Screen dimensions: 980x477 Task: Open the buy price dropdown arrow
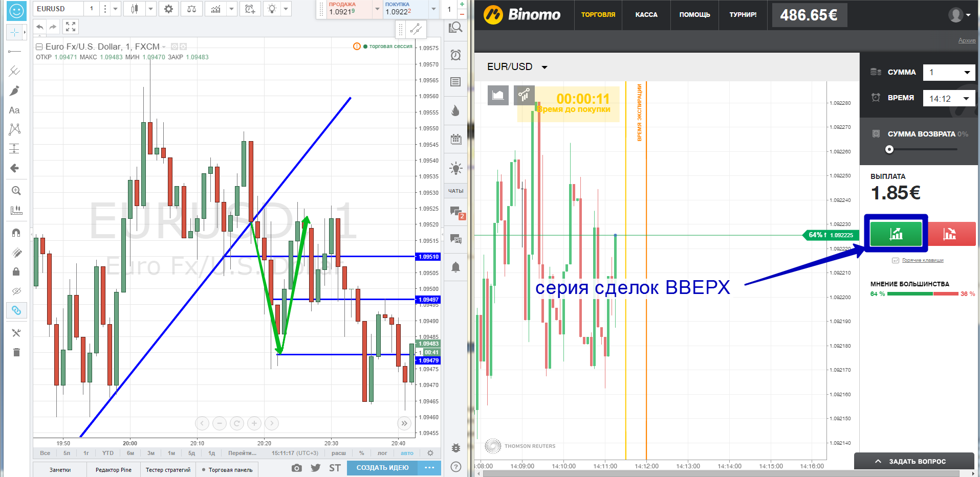coord(433,9)
